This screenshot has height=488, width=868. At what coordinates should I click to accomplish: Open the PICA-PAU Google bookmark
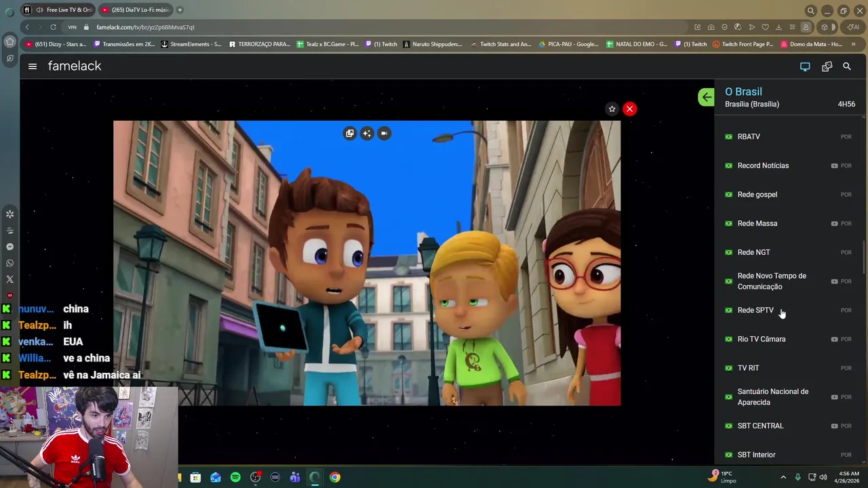coord(569,44)
